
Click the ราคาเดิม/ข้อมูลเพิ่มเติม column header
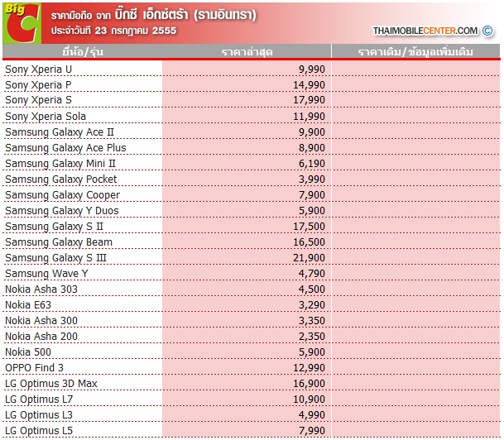pyautogui.click(x=415, y=52)
